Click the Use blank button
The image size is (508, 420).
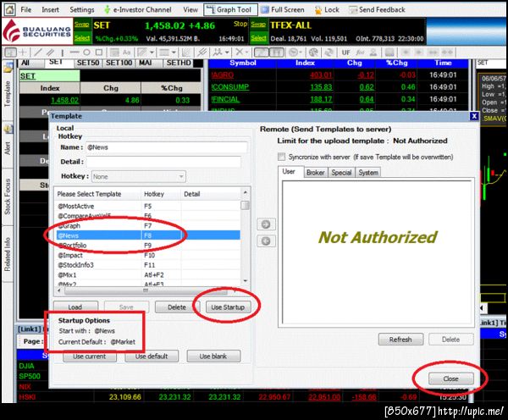(213, 356)
